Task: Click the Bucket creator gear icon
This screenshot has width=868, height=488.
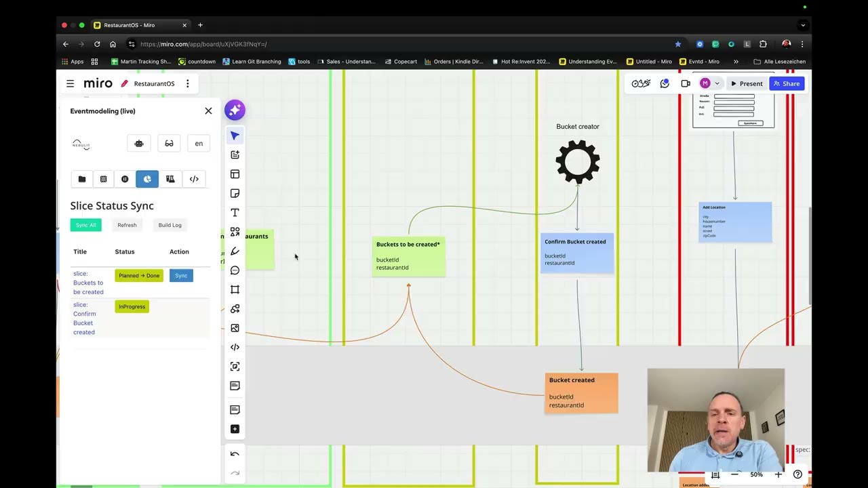Action: (578, 162)
